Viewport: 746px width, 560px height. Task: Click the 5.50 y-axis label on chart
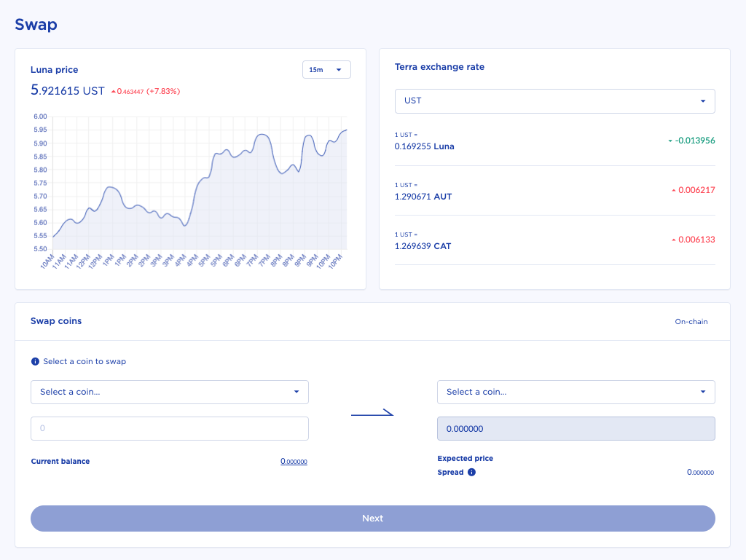pyautogui.click(x=41, y=248)
